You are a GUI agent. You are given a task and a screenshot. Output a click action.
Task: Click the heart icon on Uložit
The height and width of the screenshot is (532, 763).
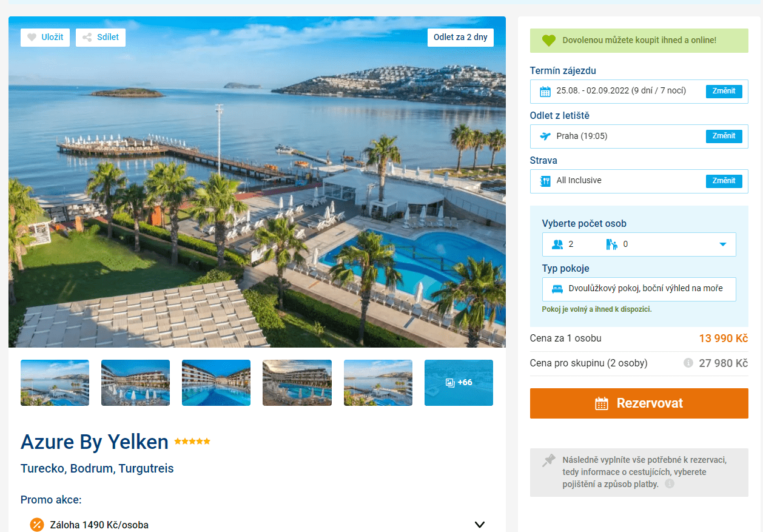pyautogui.click(x=32, y=38)
